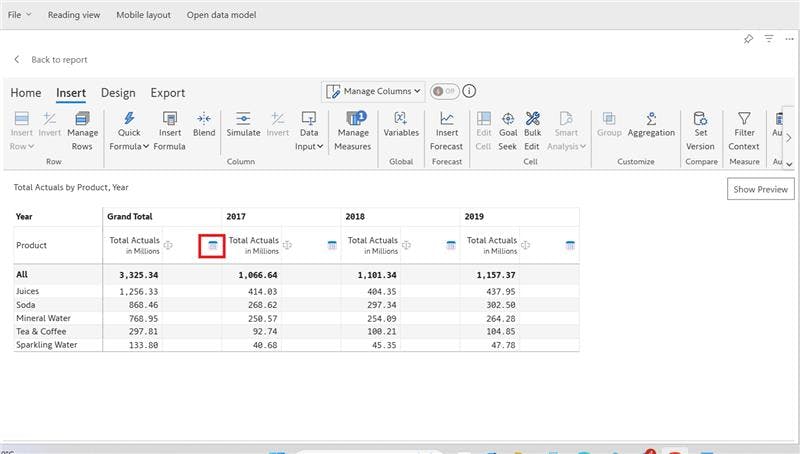The image size is (800, 454).
Task: Click the calculator icon in Grand Total column
Action: tap(212, 245)
